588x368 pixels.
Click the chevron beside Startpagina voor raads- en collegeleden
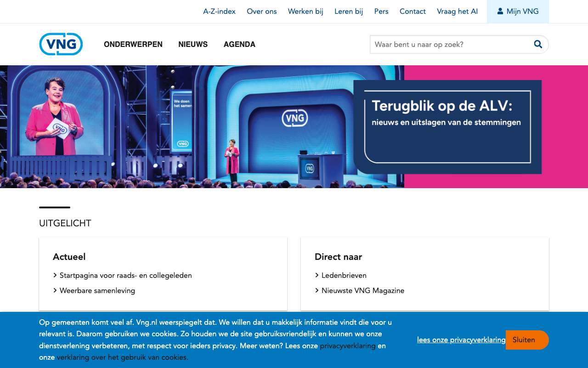pyautogui.click(x=55, y=275)
